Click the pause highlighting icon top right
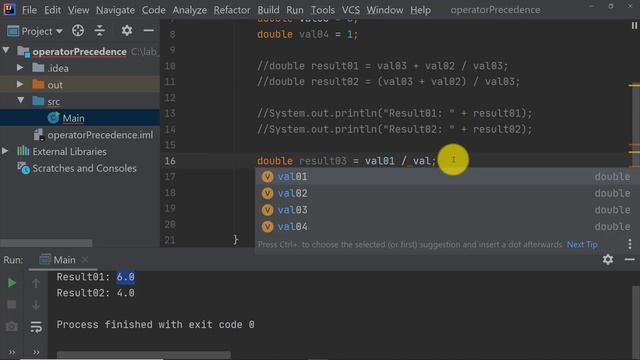Screen dimensions: 640x360 pyautogui.click(x=634, y=25)
